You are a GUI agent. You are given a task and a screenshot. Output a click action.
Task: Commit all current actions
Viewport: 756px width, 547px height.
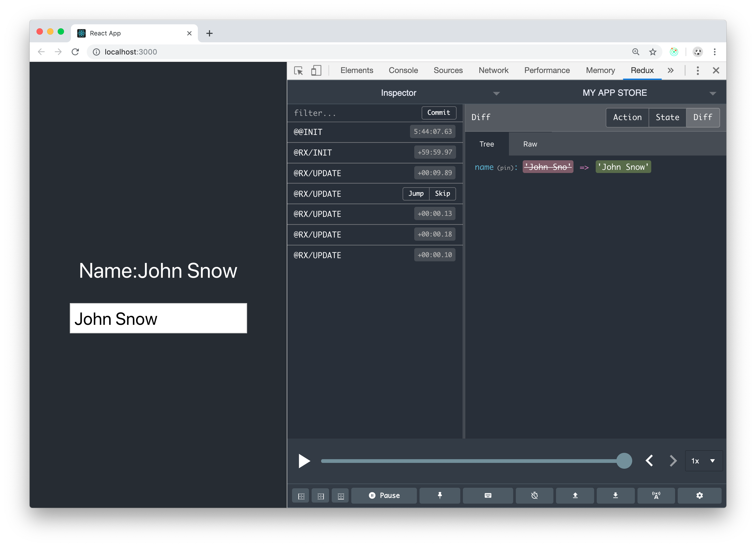tap(439, 113)
